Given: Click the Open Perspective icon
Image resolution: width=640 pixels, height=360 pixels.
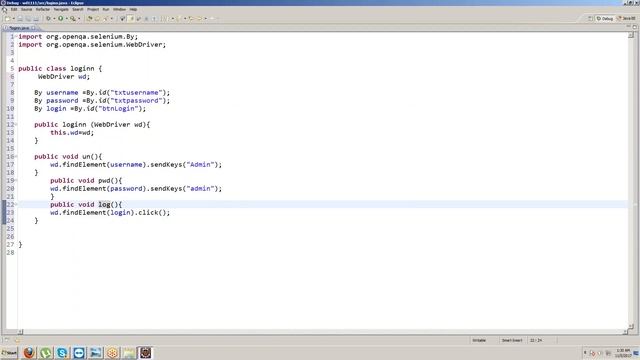Looking at the screenshot, I should click(x=590, y=18).
